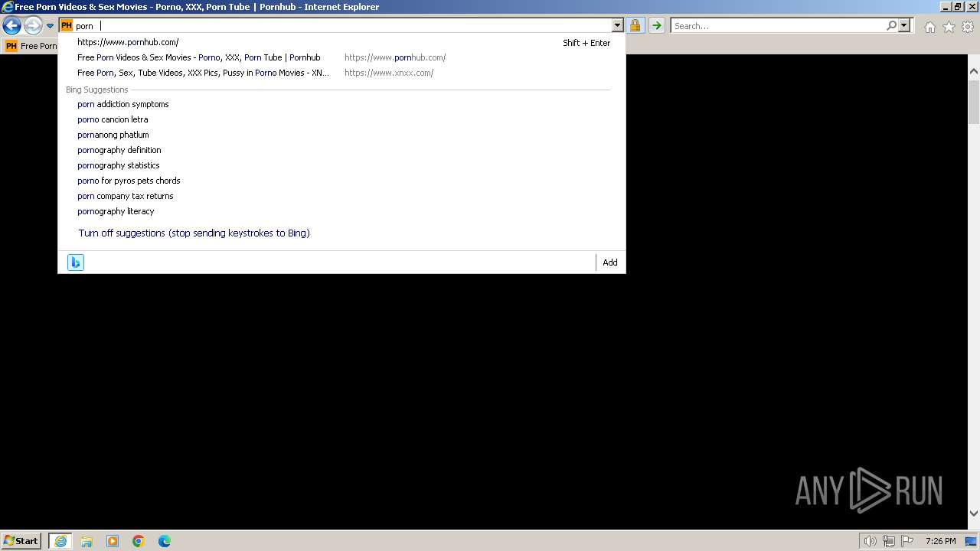This screenshot has width=980, height=551.
Task: Open the recent pages history dropdown
Action: (51, 26)
